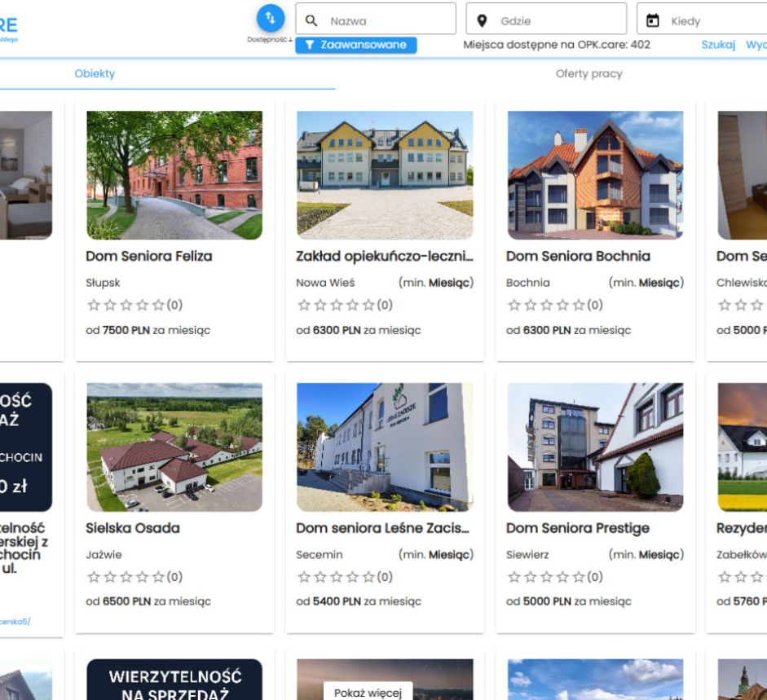Rate Dom Seniora Bochnia with first star
767x700 pixels.
513,306
